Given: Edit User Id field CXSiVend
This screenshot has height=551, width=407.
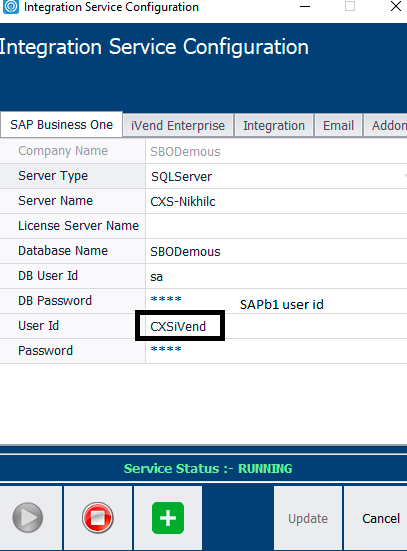Looking at the screenshot, I should (276, 326).
